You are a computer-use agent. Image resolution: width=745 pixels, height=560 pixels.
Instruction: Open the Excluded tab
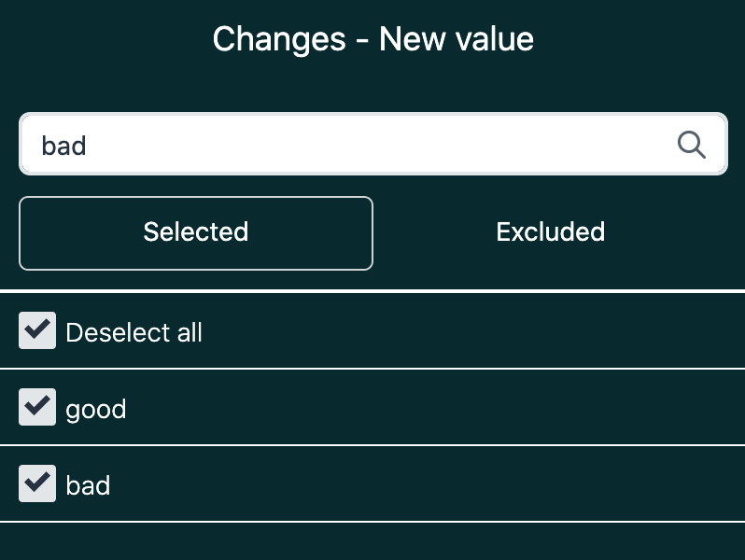(x=550, y=232)
